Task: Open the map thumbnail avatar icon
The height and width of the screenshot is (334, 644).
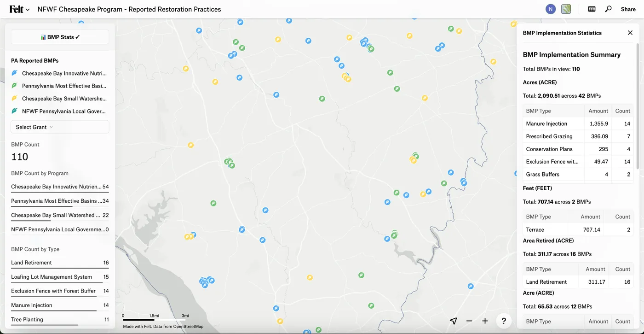Action: click(x=566, y=9)
